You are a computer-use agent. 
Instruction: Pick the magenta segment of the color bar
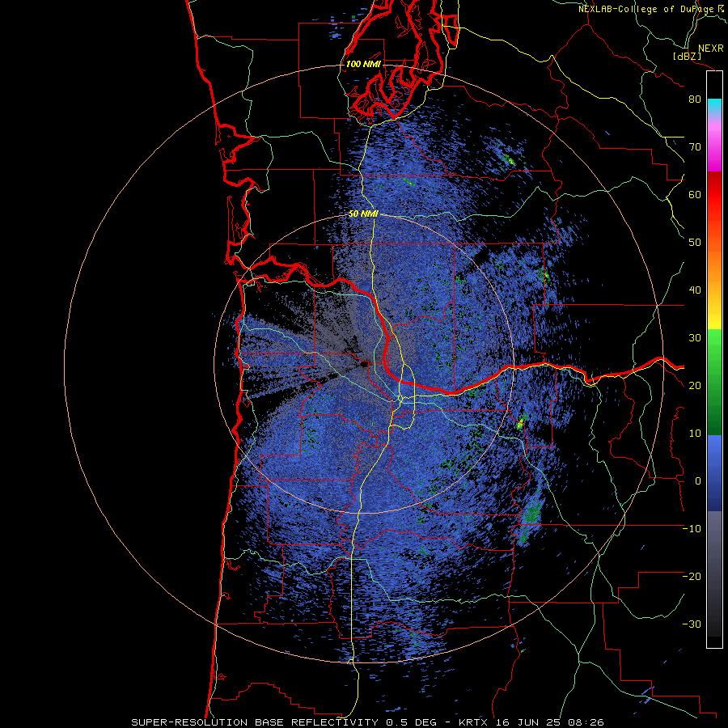(714, 149)
